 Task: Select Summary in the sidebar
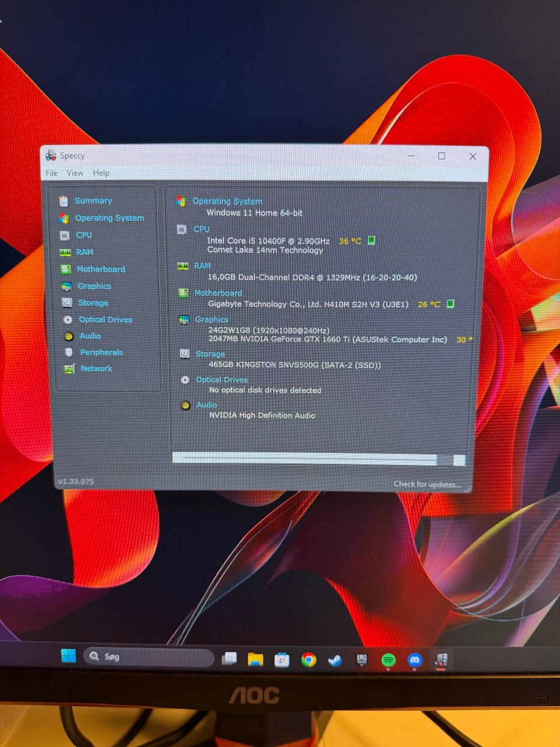pos(93,201)
